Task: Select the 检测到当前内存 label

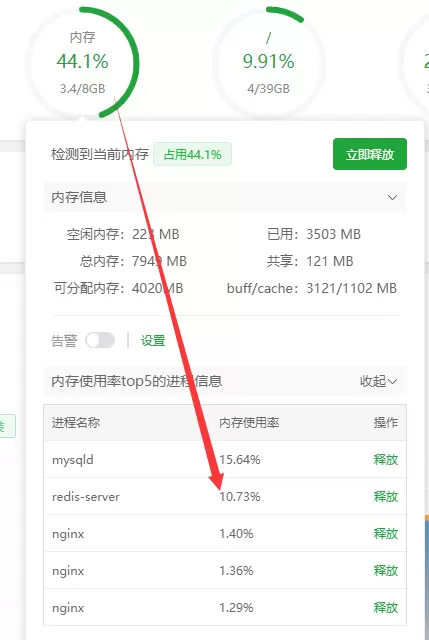Action: pyautogui.click(x=100, y=154)
